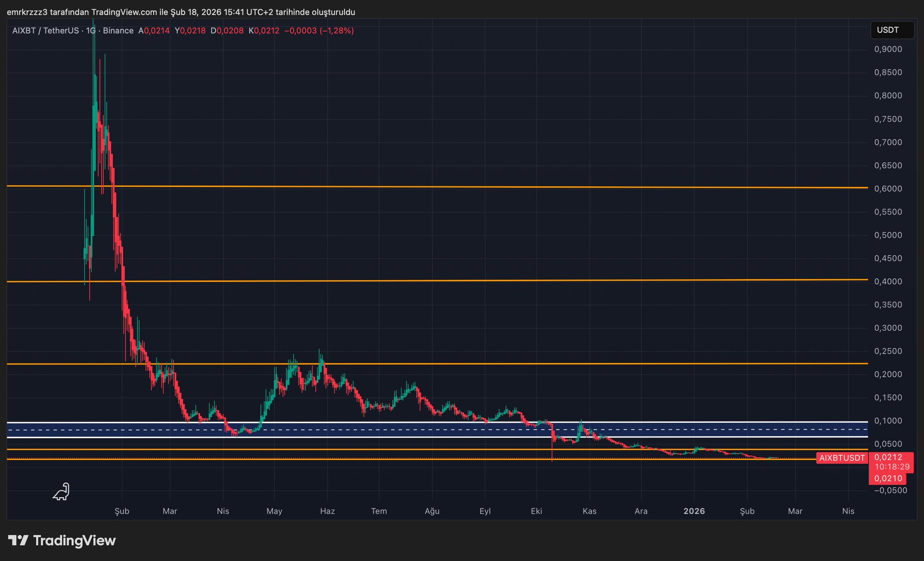Click the Eki month on time axis
The width and height of the screenshot is (924, 561).
point(536,511)
